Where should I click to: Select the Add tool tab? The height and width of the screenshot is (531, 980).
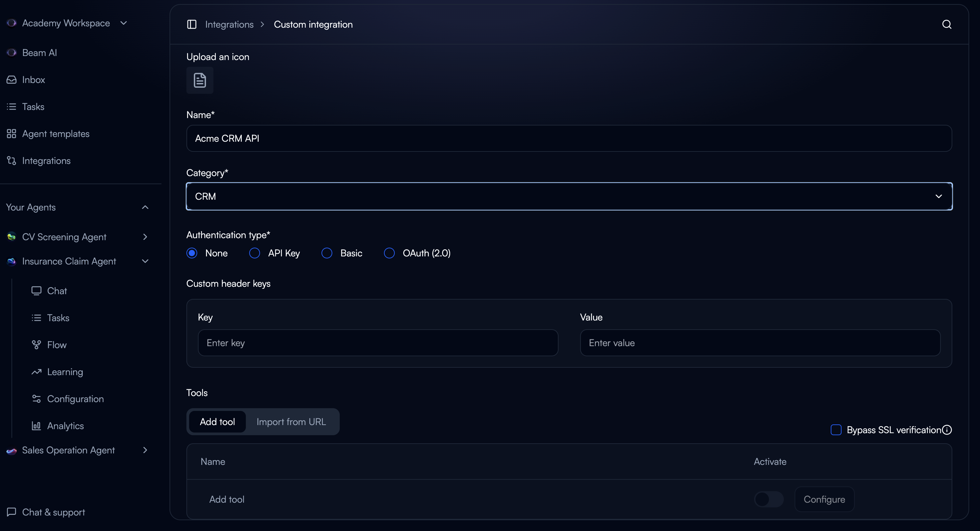(x=217, y=422)
